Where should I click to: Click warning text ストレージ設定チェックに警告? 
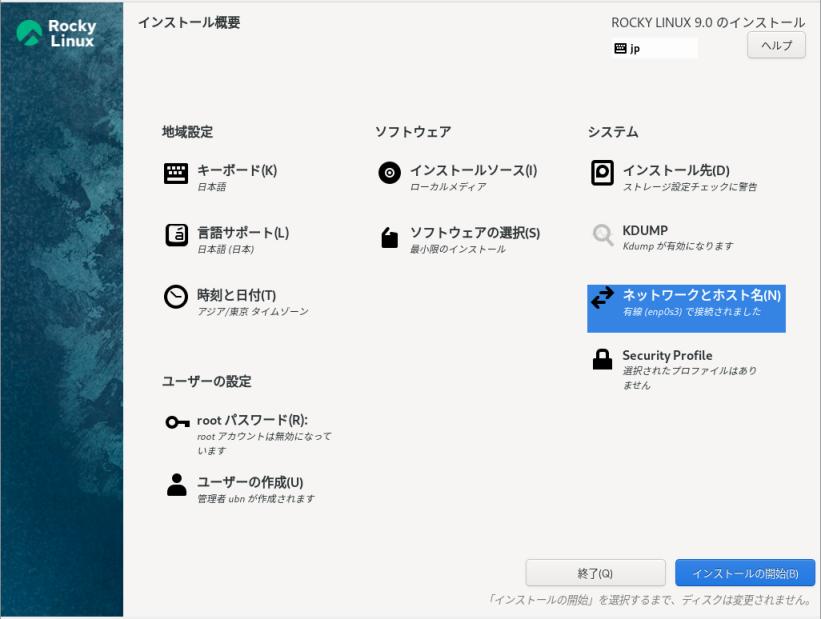(690, 186)
